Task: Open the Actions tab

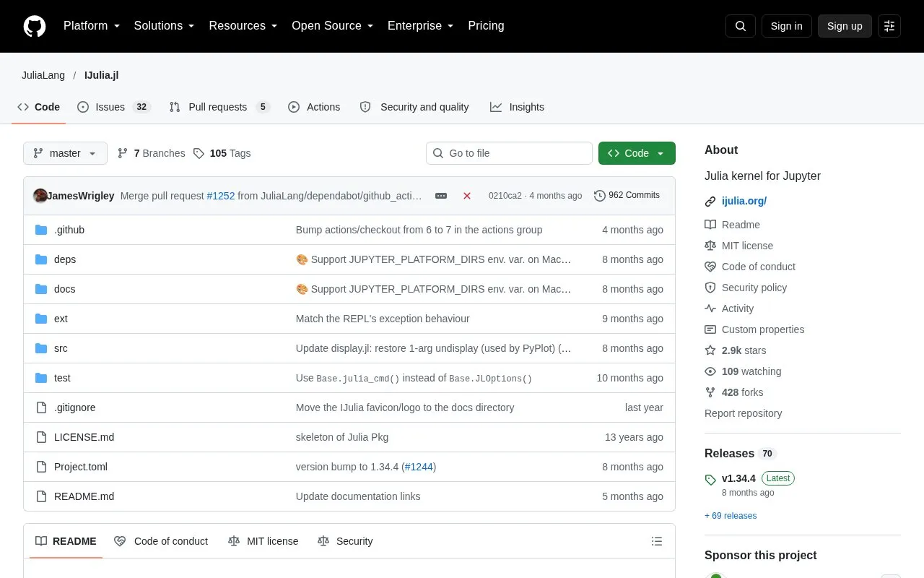Action: click(314, 107)
